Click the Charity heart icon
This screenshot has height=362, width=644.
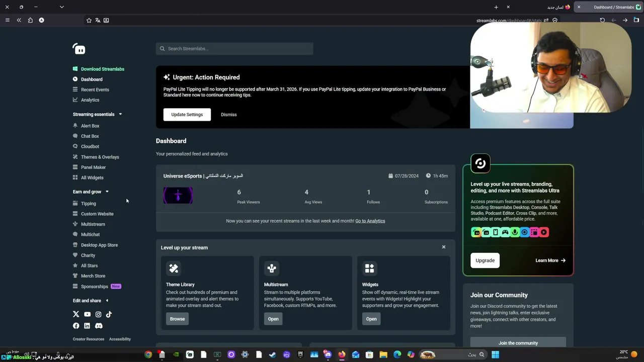click(75, 255)
